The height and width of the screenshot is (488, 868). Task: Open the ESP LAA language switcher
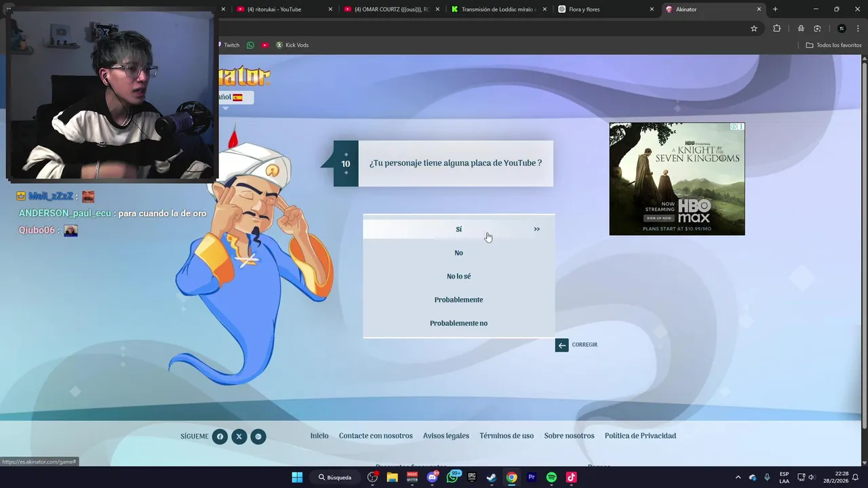click(784, 477)
